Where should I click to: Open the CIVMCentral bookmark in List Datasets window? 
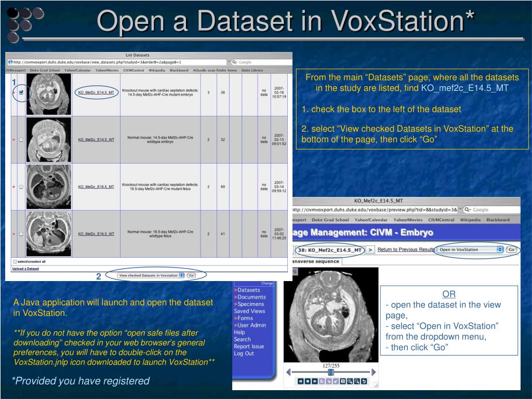(134, 70)
